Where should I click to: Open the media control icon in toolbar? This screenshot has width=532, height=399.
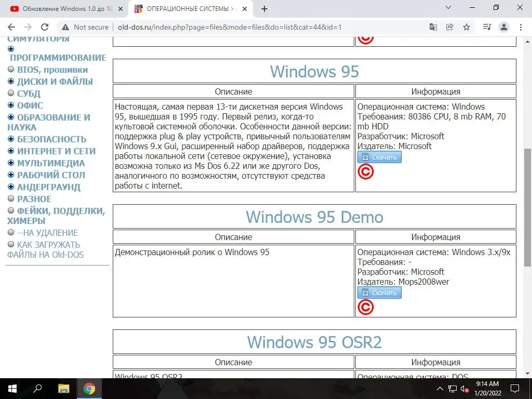(x=487, y=27)
